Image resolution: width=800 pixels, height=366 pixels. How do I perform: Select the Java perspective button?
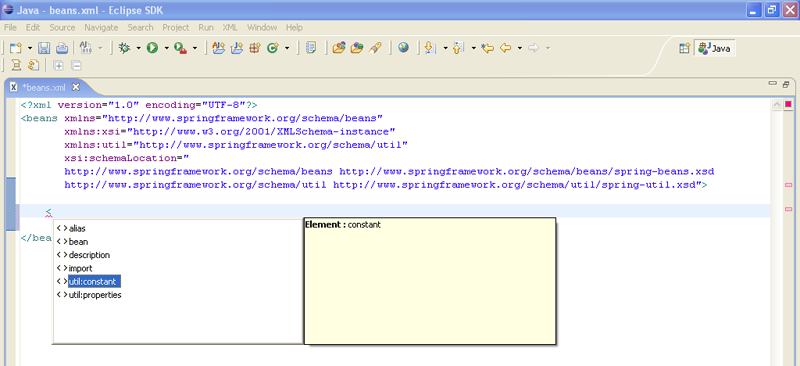(715, 48)
